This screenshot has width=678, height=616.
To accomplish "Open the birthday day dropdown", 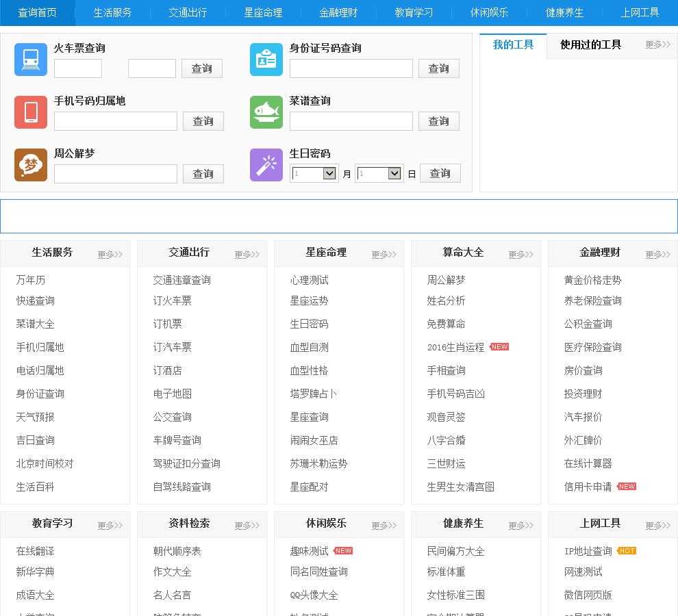I will [379, 174].
